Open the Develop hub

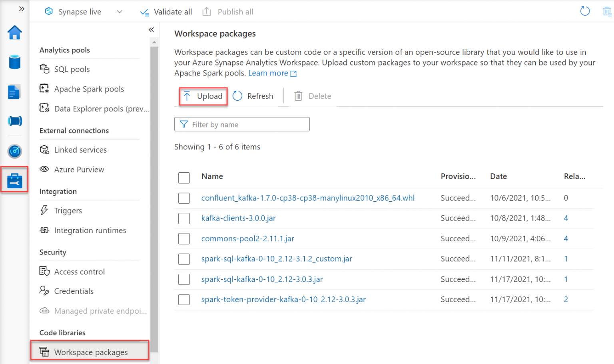pos(14,91)
